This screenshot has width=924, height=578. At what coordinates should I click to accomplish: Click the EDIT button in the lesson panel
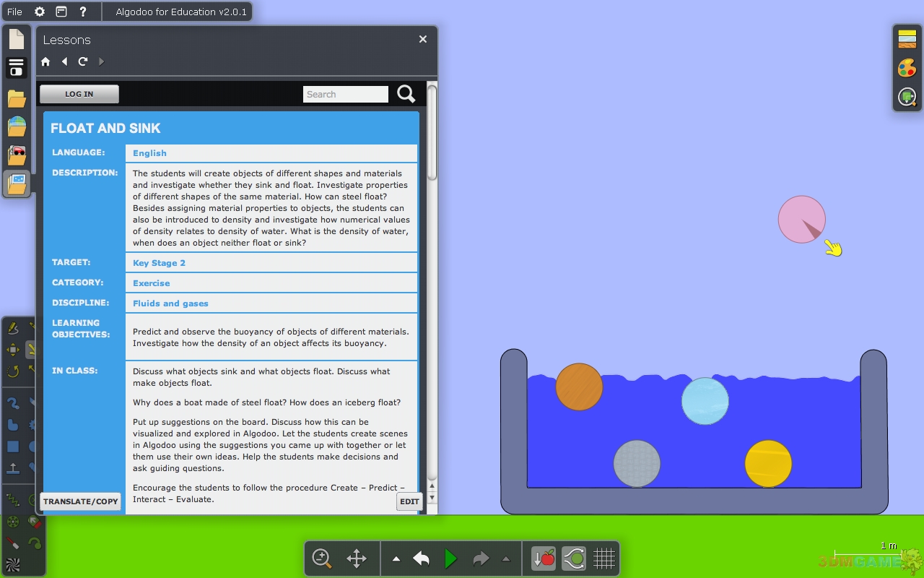409,501
